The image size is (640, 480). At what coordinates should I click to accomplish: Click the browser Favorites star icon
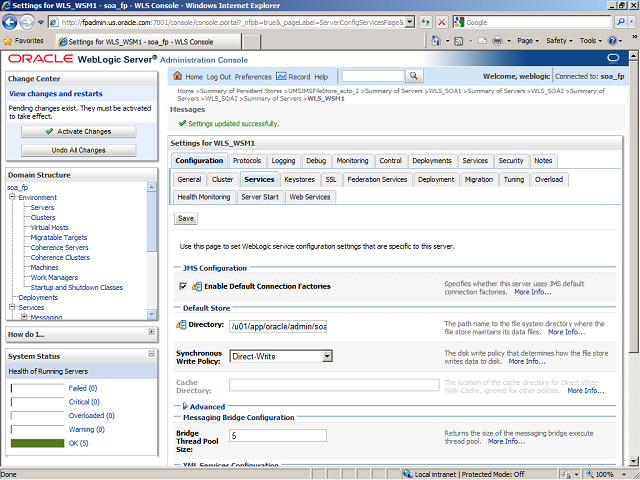8,41
